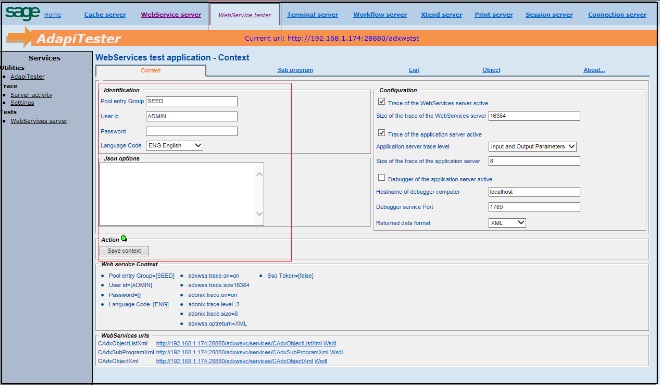Viewport: 660px width, 385px height.
Task: Click the Password field
Action: [x=192, y=131]
